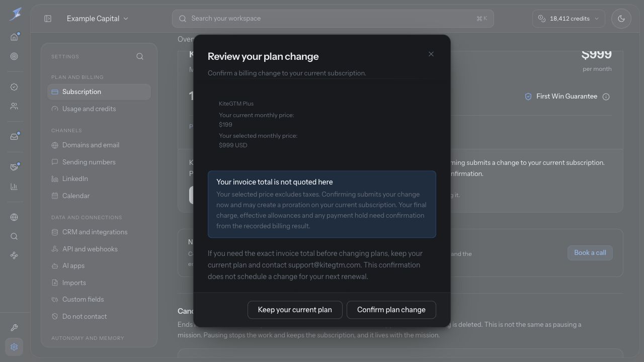Open the people contacts icon in sidebar
This screenshot has height=362, width=644.
click(14, 106)
